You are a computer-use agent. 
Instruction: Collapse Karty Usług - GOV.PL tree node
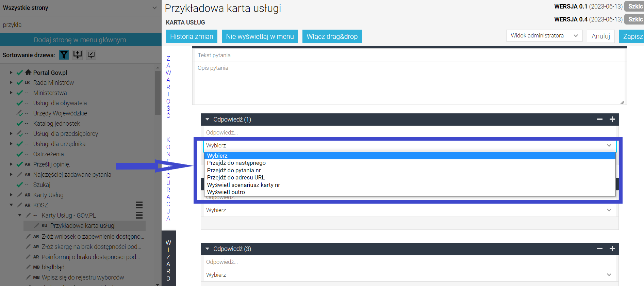(20, 215)
